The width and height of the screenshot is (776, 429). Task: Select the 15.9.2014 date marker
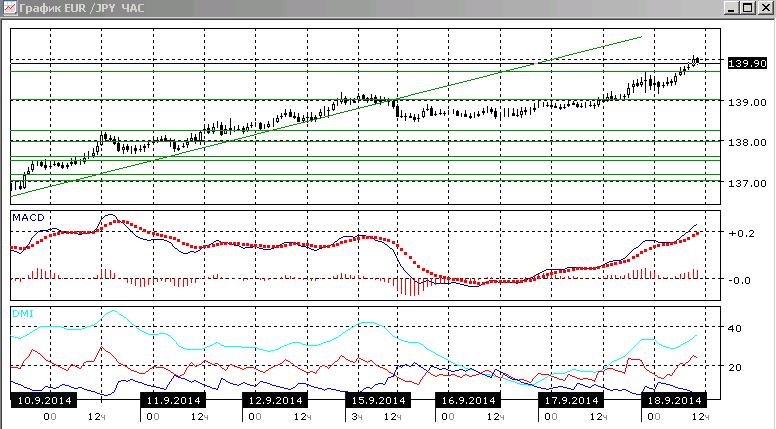[x=378, y=400]
